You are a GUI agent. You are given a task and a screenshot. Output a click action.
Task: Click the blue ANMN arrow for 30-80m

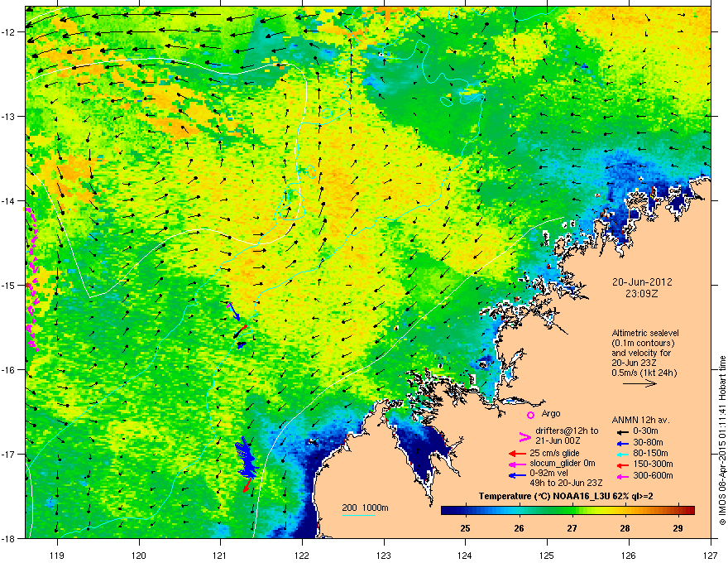[x=622, y=443]
